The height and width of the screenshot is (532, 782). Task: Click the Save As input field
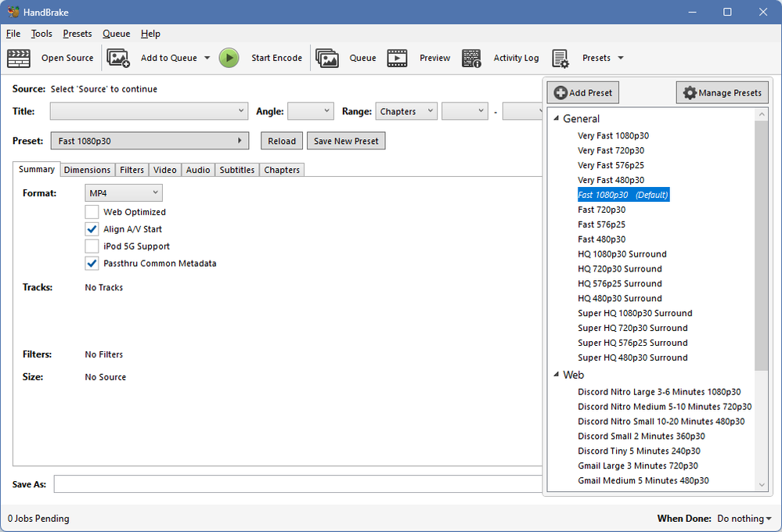tap(298, 484)
